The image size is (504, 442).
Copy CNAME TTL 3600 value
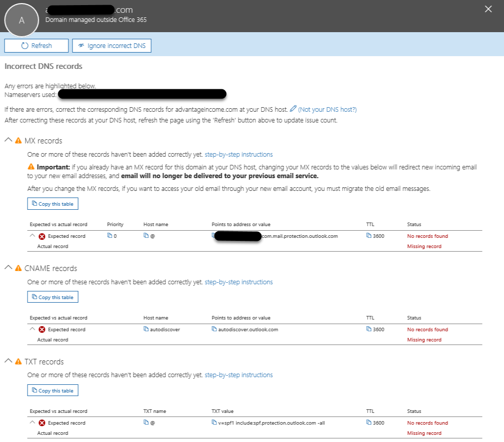click(369, 329)
